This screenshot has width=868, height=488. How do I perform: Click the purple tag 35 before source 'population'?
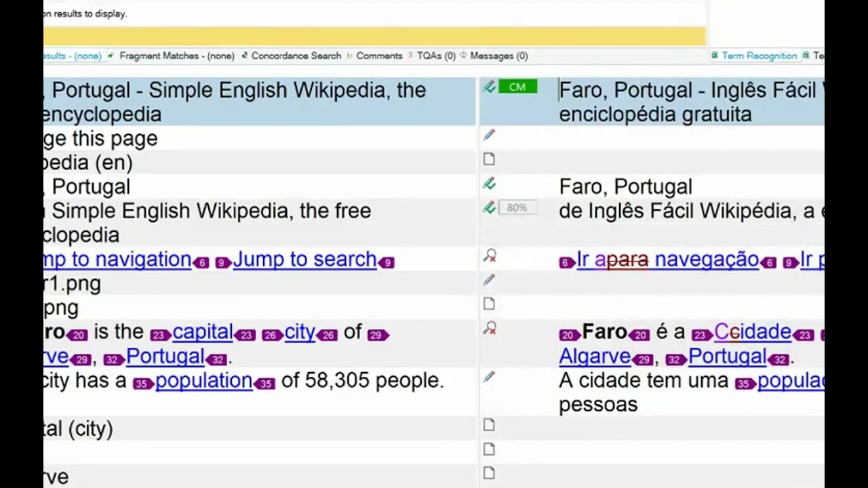[142, 384]
